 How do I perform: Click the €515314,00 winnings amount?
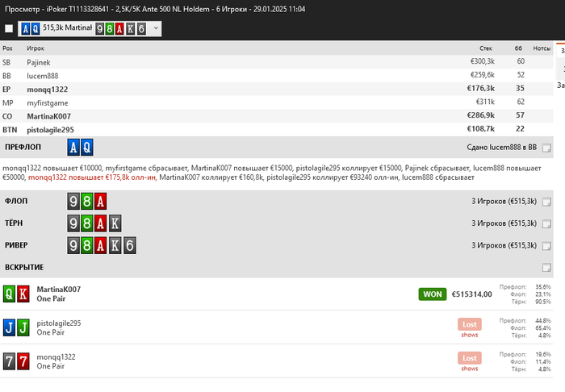point(471,294)
